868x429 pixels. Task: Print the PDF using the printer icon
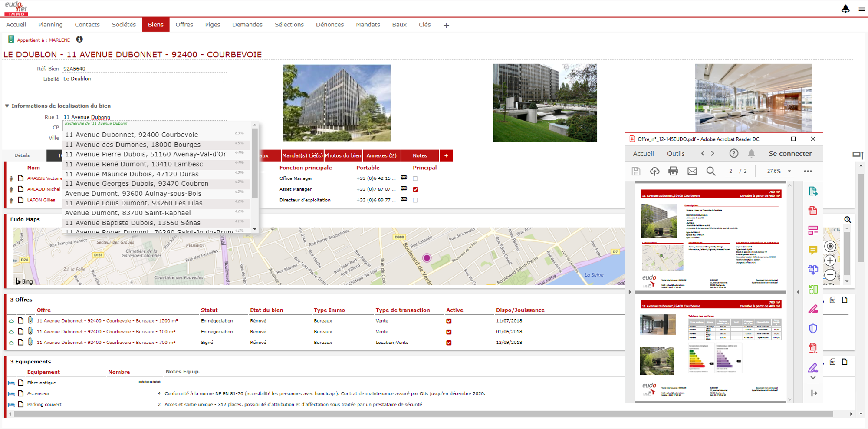[673, 171]
